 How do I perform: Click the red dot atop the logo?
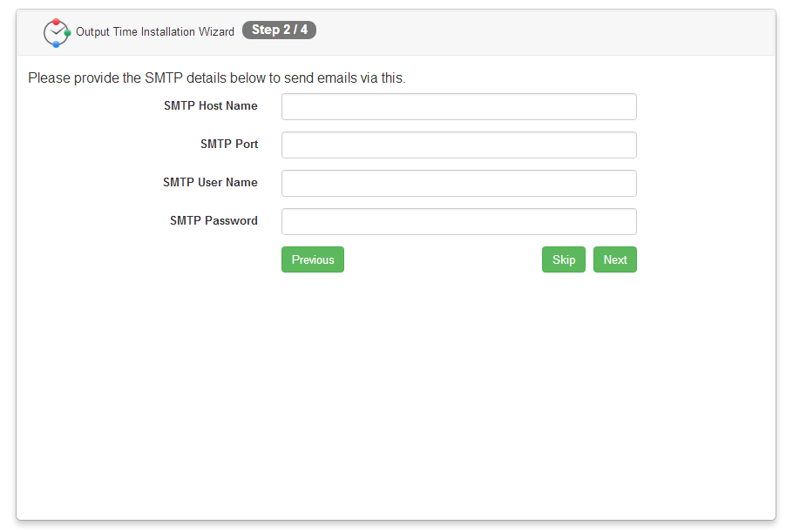56,22
